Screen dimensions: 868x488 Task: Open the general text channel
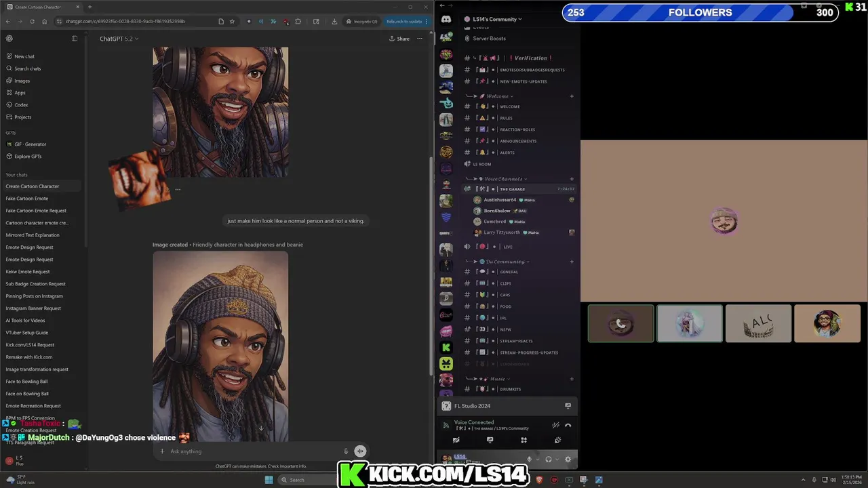click(519, 272)
